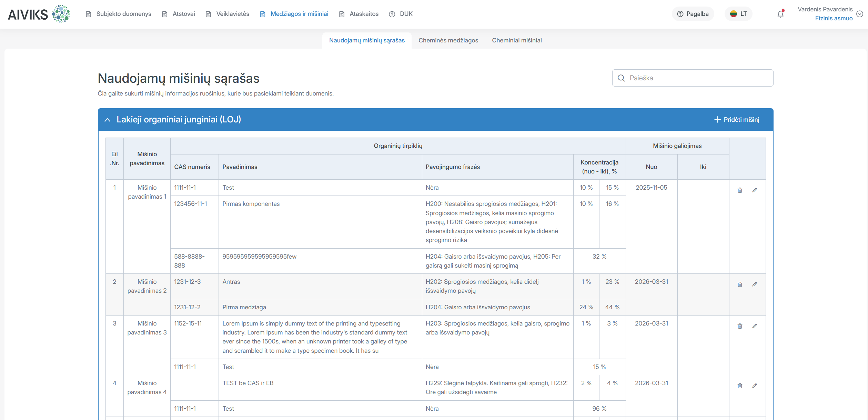Click Pirmas komponentas cell

[320, 222]
